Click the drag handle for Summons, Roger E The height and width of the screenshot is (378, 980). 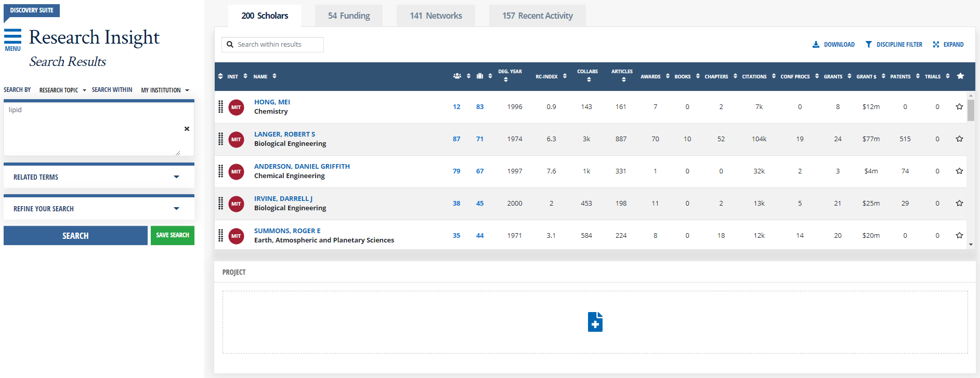(x=221, y=236)
